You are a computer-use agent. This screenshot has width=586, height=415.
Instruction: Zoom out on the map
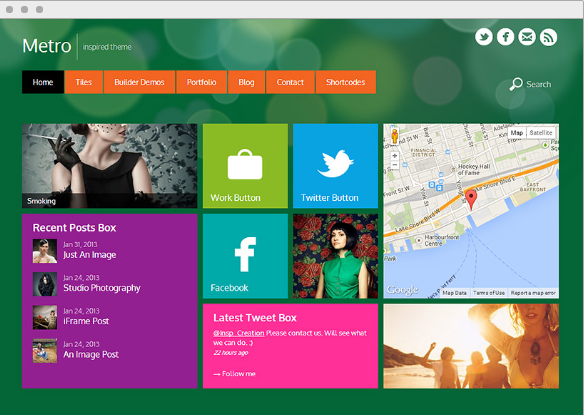coord(395,165)
